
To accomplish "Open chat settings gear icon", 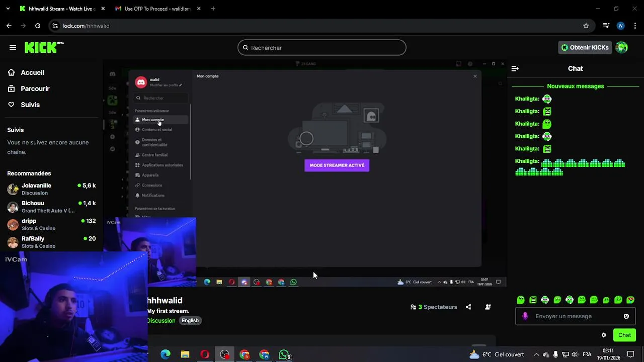I will pyautogui.click(x=604, y=335).
